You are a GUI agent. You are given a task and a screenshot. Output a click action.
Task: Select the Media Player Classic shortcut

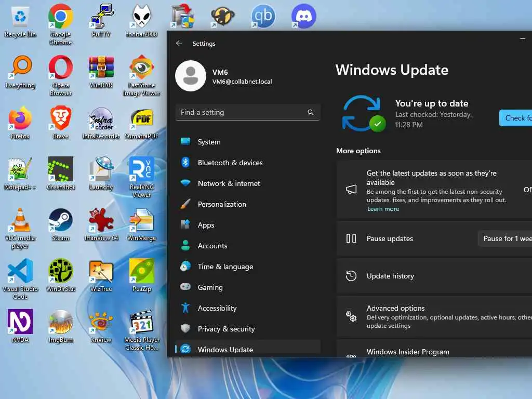[141, 330]
